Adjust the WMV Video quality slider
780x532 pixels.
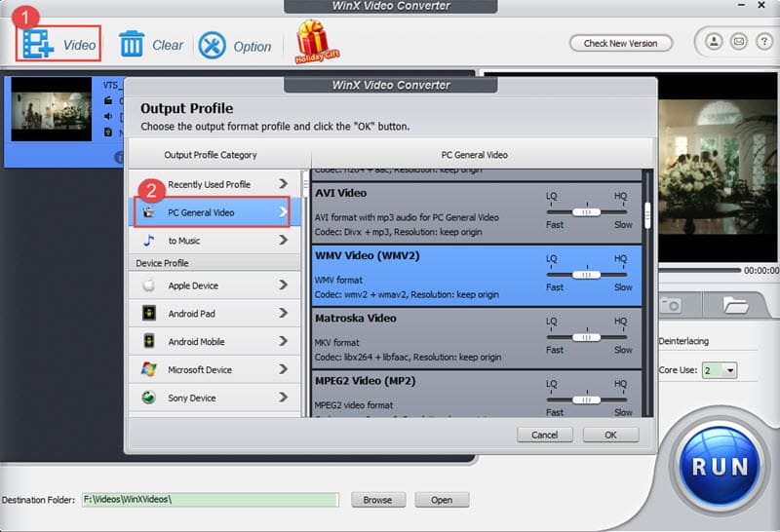coord(587,275)
